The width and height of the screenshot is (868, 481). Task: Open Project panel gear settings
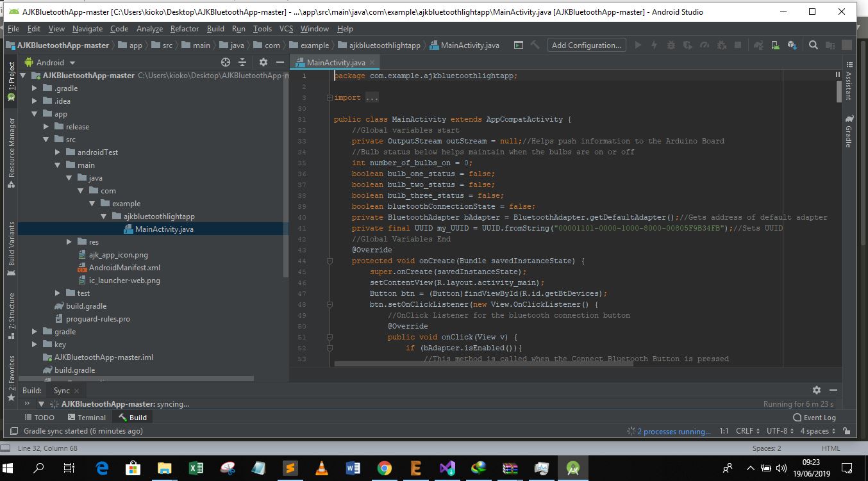(263, 62)
